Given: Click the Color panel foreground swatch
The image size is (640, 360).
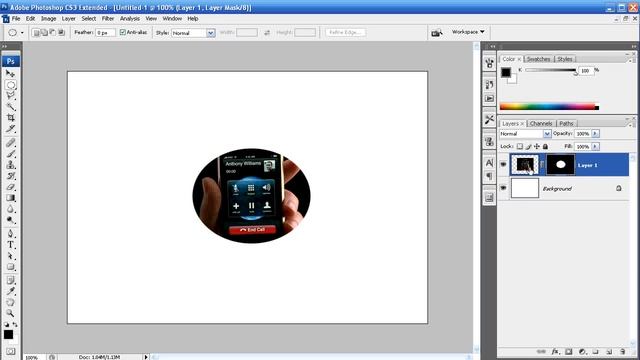Looking at the screenshot, I should 506,72.
